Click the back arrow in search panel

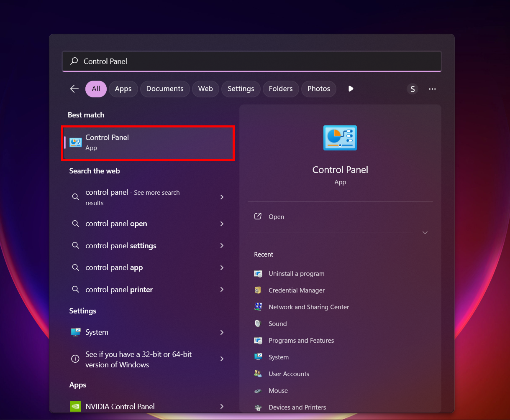click(74, 89)
